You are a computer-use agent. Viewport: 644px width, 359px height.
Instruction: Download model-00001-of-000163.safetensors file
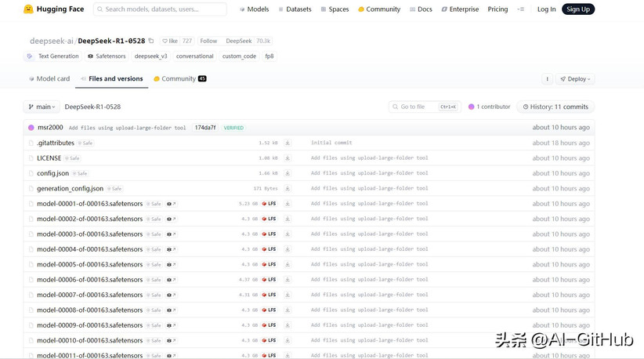tap(288, 204)
